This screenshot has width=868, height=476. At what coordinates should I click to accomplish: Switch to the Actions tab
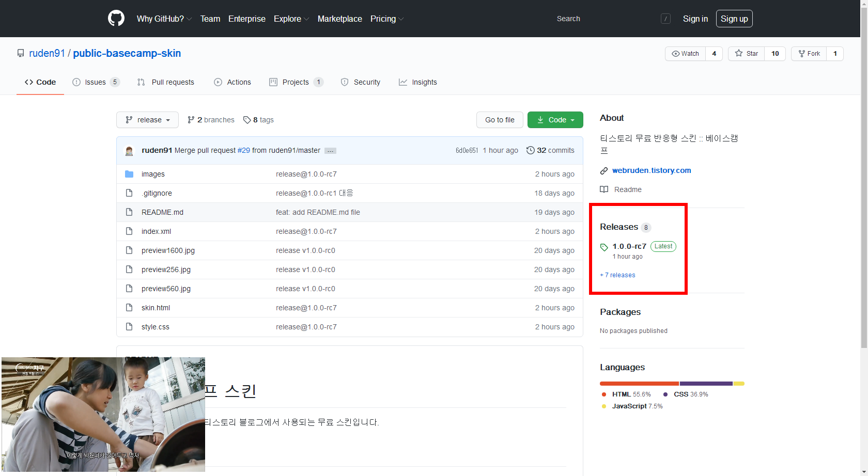tap(233, 82)
